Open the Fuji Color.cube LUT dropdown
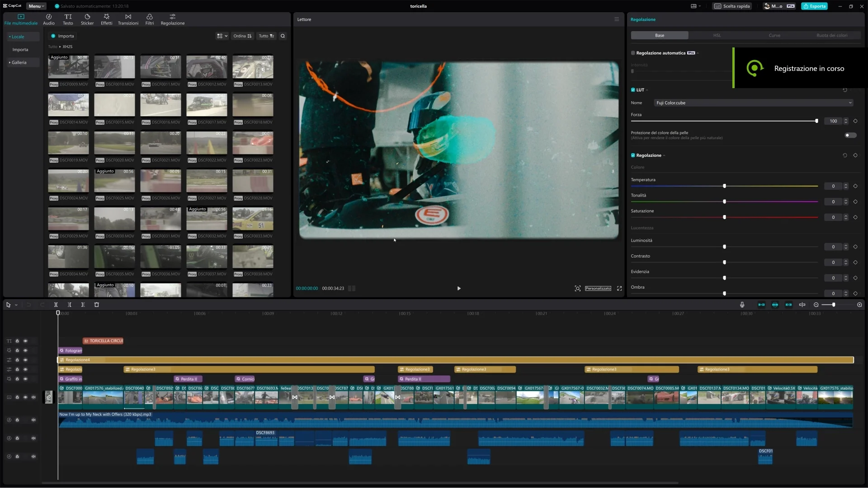The height and width of the screenshot is (488, 868). pos(752,103)
